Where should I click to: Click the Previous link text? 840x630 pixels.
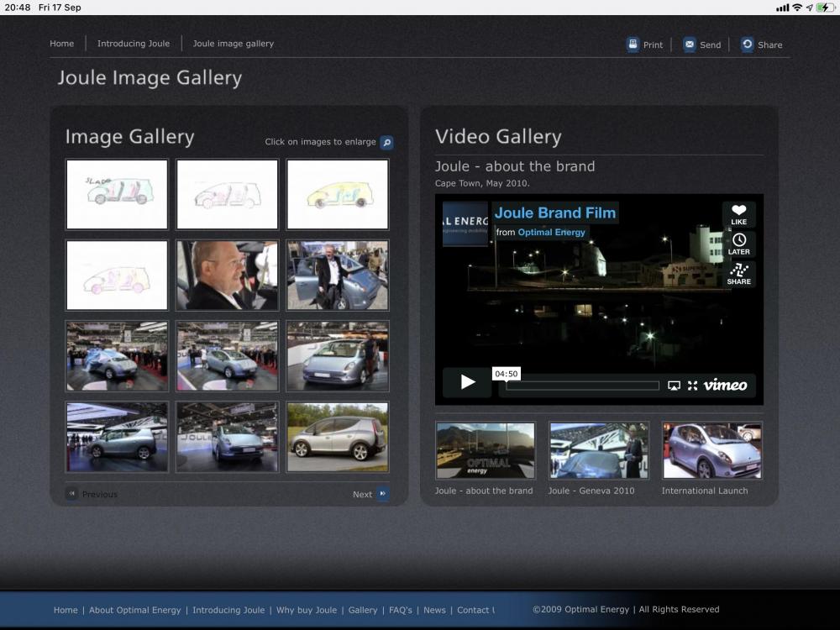[x=100, y=495]
